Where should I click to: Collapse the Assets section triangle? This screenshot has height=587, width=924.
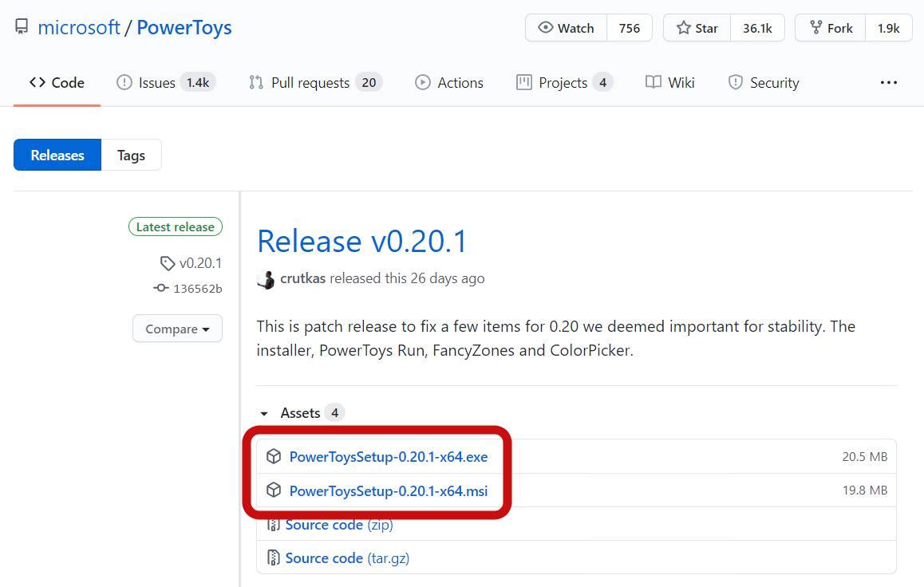pos(264,414)
